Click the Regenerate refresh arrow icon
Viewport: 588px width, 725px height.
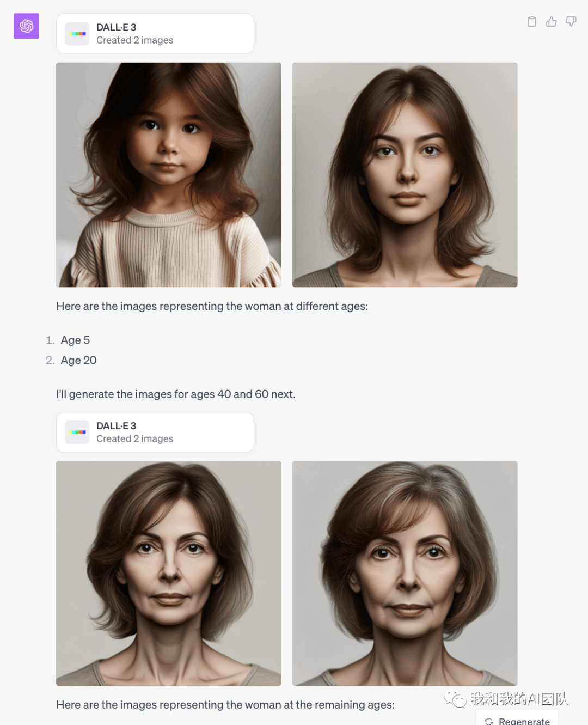click(x=489, y=721)
